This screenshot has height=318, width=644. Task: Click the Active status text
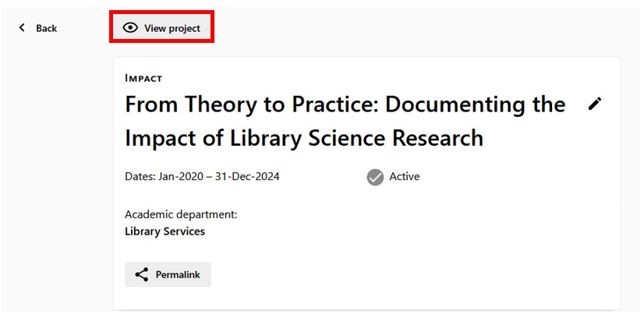[405, 176]
